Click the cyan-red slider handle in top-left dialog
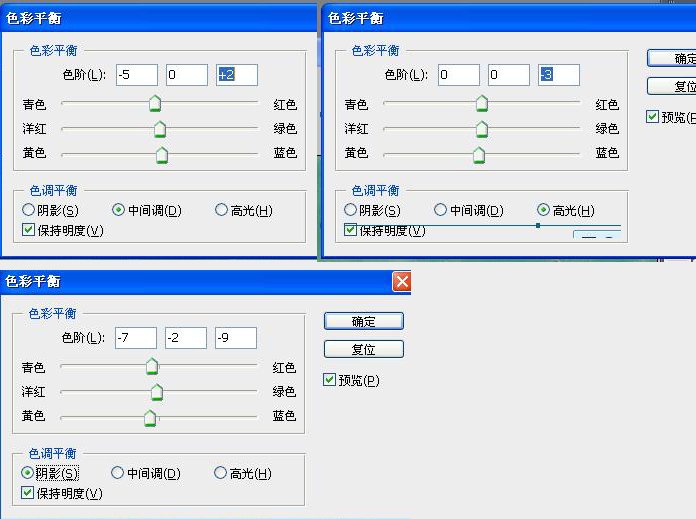This screenshot has width=696, height=519. tap(155, 103)
